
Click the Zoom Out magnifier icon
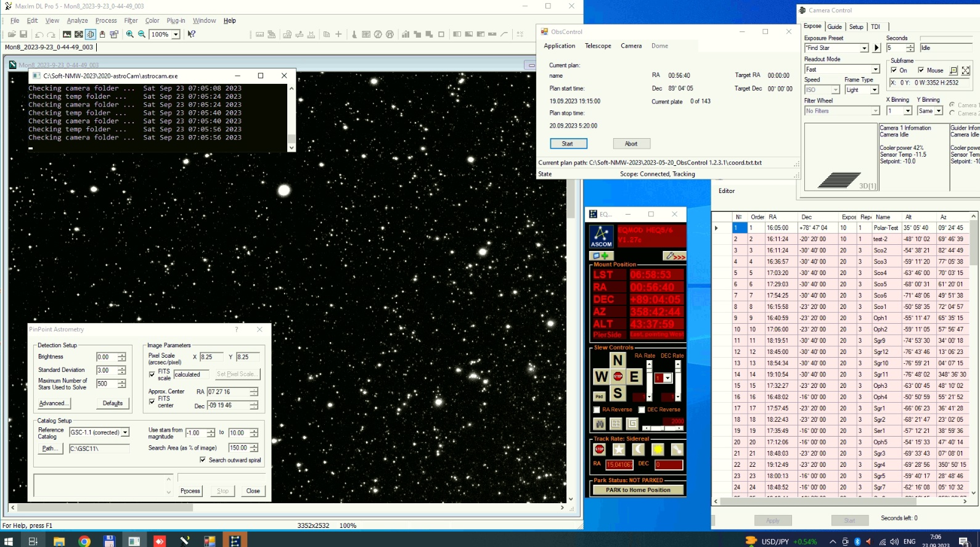tap(142, 35)
